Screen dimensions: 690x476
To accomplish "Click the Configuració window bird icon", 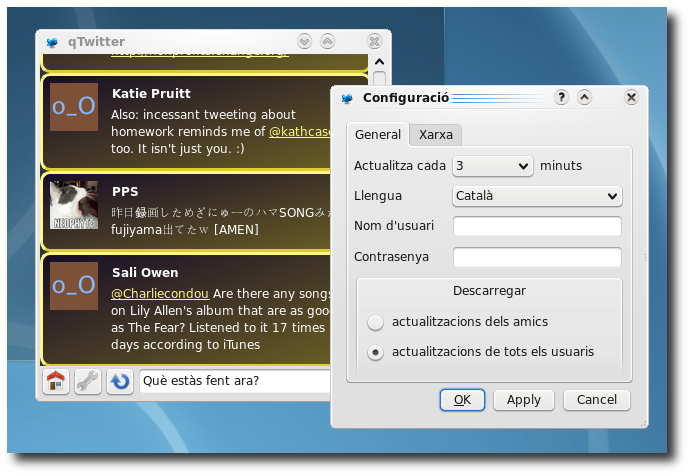I will click(347, 98).
